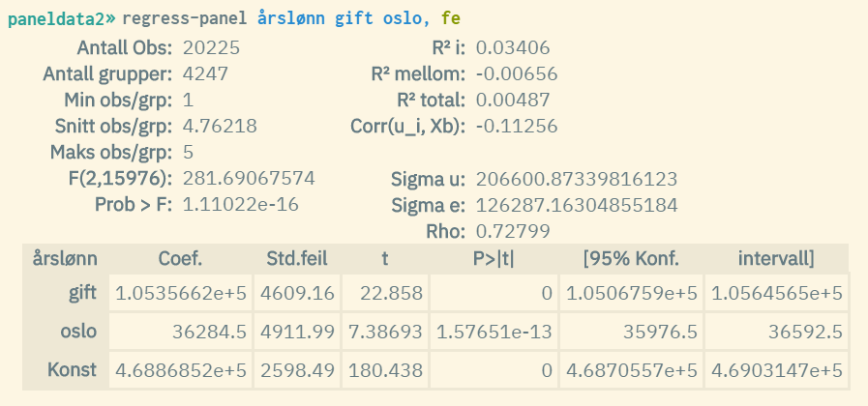Select the P>|t| column header
Image resolution: width=868 pixels, height=406 pixels.
(494, 258)
